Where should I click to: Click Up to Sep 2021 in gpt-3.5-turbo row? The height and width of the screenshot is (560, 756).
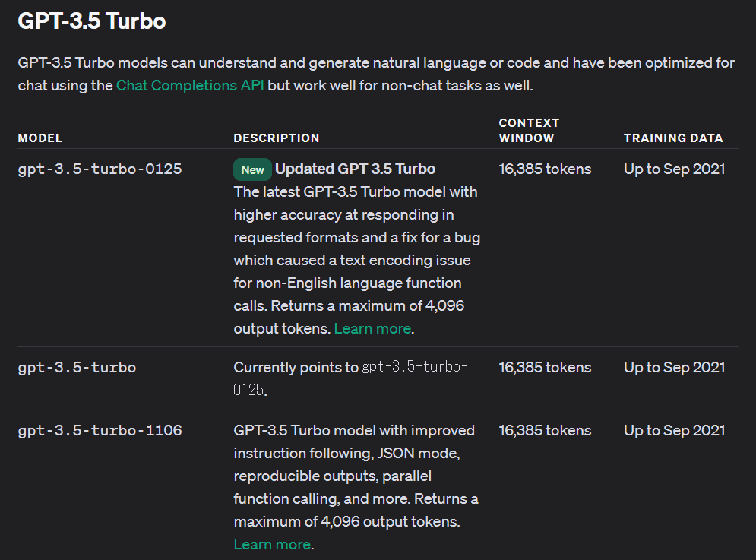pos(675,367)
